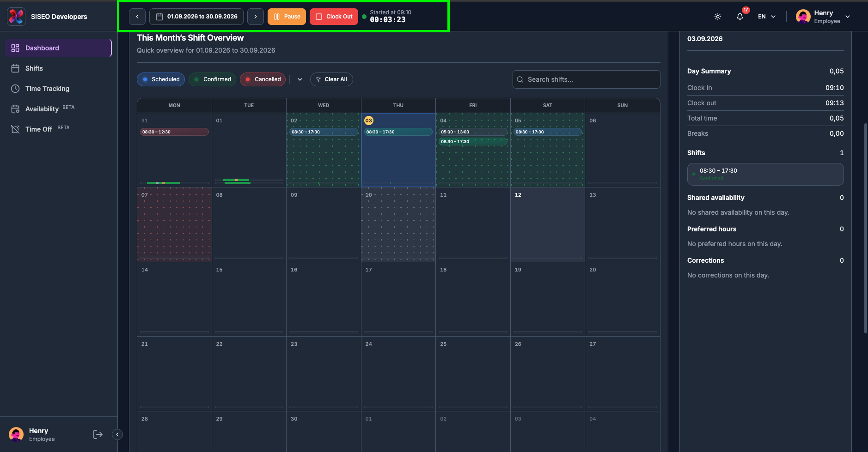Select calendar day 30
The width and height of the screenshot is (868, 452).
[324, 431]
